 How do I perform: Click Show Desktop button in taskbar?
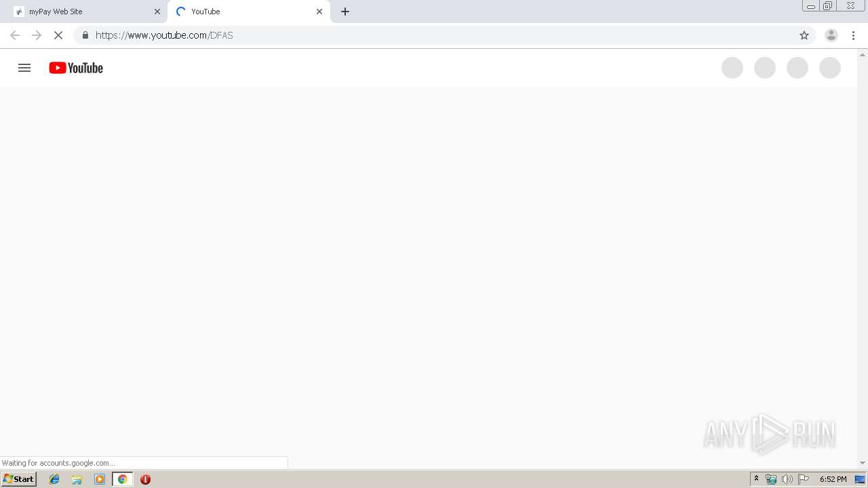(x=860, y=479)
